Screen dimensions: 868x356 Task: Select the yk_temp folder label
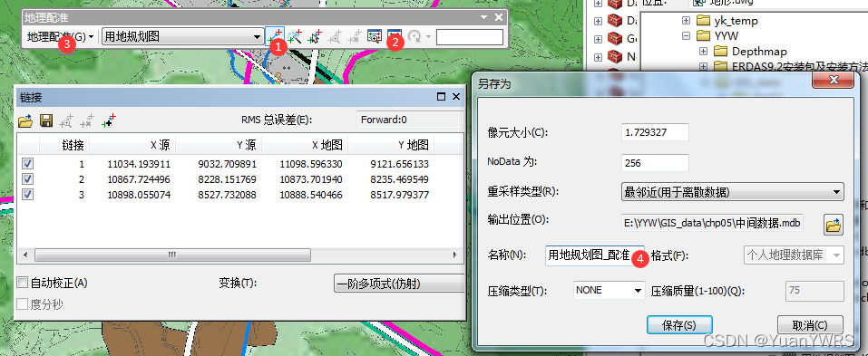[x=736, y=21]
